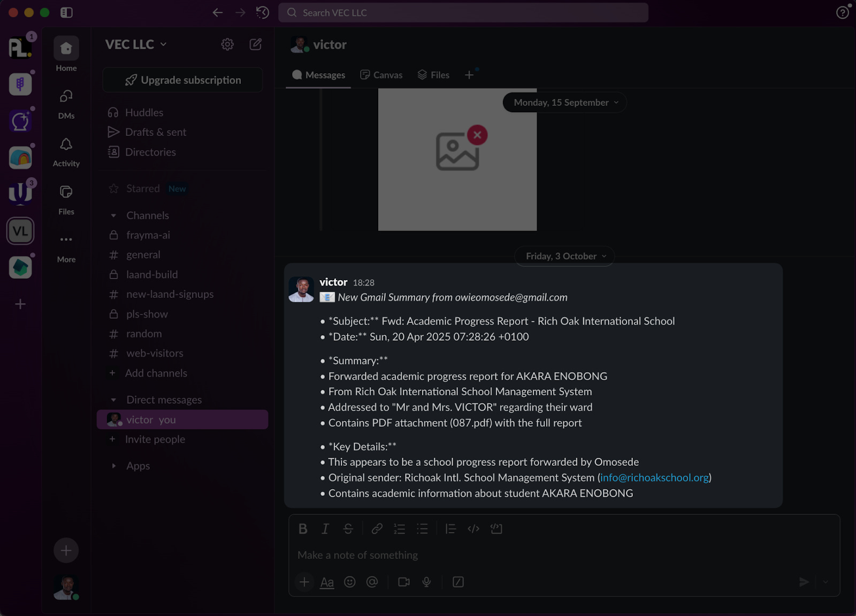Apply blockquote formatting
The width and height of the screenshot is (856, 616).
(x=451, y=529)
